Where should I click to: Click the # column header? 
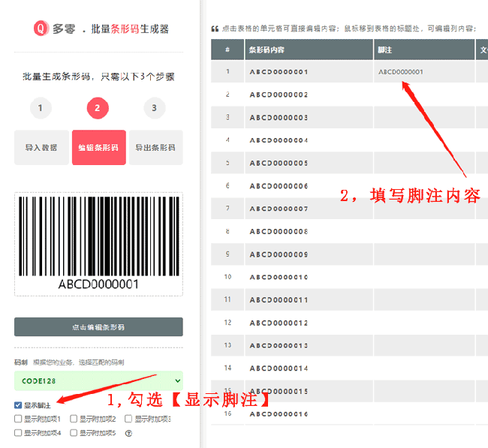coord(227,50)
